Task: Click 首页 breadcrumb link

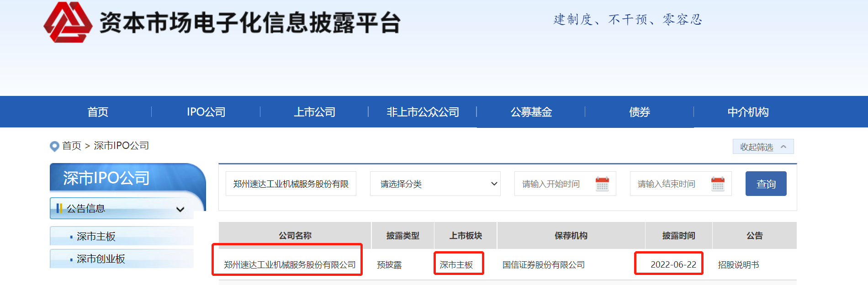Action: pos(72,146)
